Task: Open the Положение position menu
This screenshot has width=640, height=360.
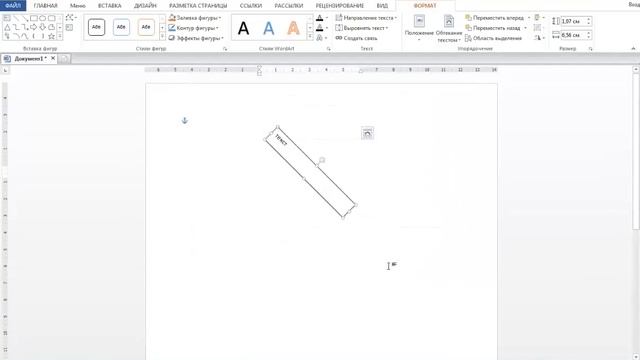Action: (419, 28)
